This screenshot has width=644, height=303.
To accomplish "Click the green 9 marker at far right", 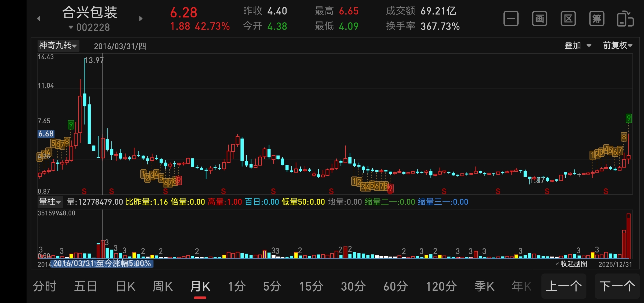I will 628,118.
